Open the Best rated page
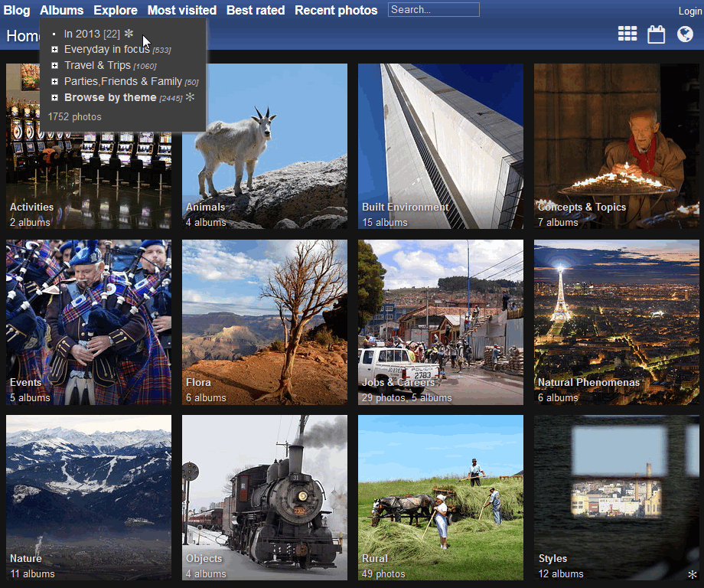The height and width of the screenshot is (588, 704). [x=256, y=10]
